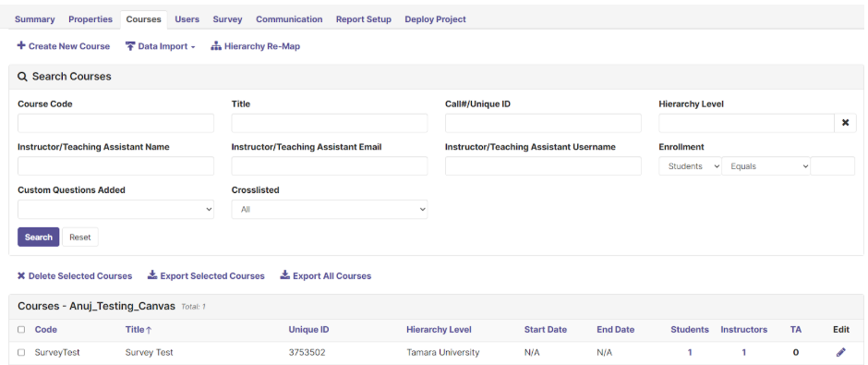
Task: Sort by the Code column header
Action: click(46, 330)
